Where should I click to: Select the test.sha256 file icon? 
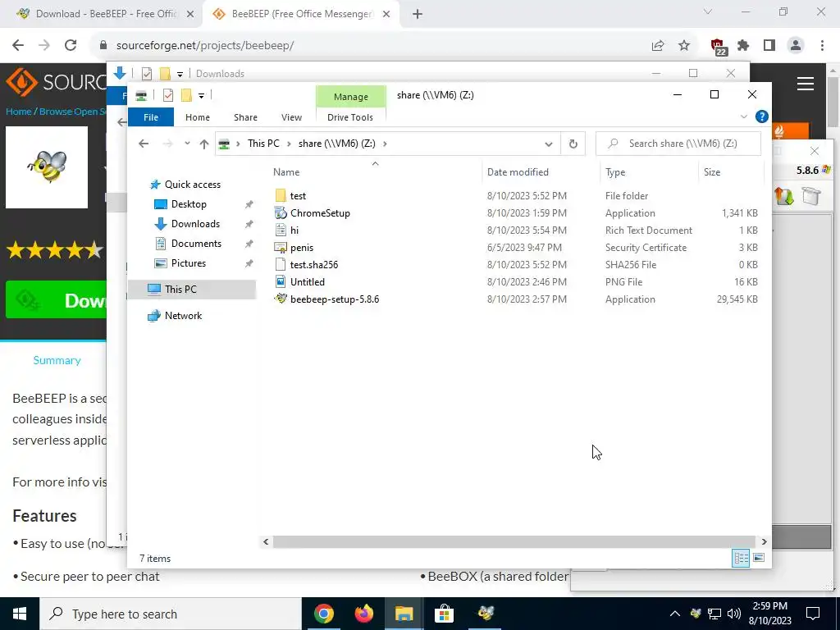pyautogui.click(x=281, y=264)
